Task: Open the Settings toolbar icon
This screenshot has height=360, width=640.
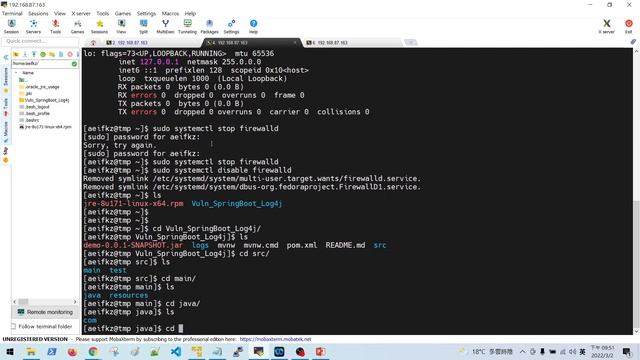Action: (231, 27)
